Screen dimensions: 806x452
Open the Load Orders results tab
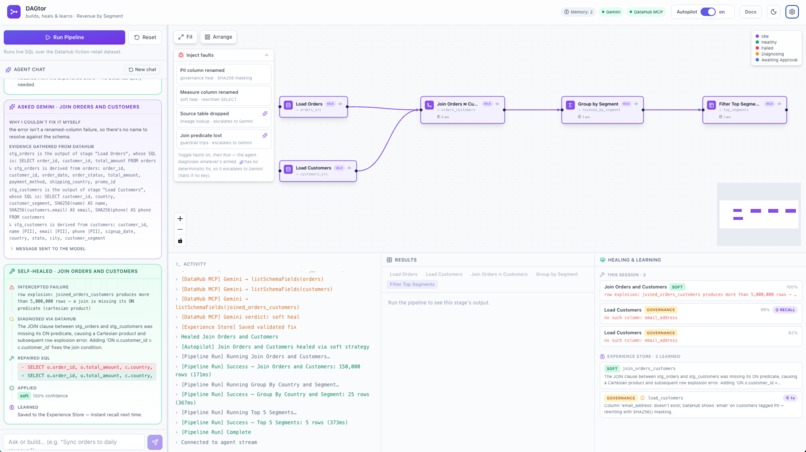pos(404,274)
